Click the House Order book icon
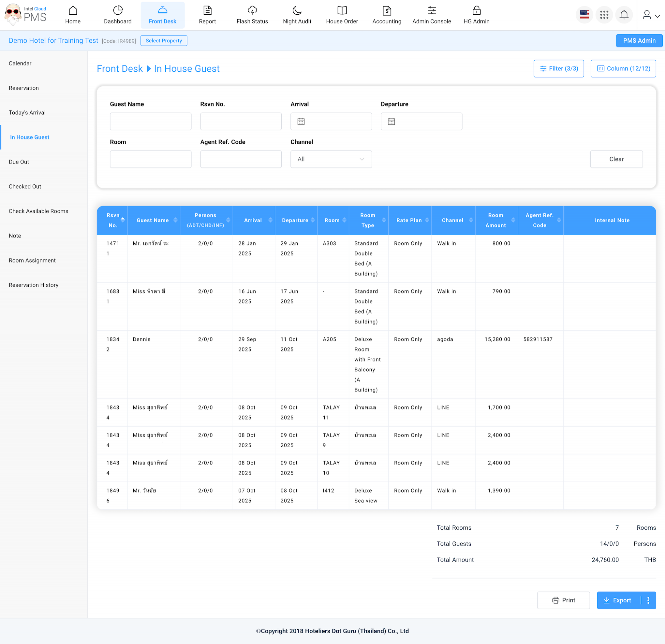This screenshot has height=644, width=665. tap(342, 10)
